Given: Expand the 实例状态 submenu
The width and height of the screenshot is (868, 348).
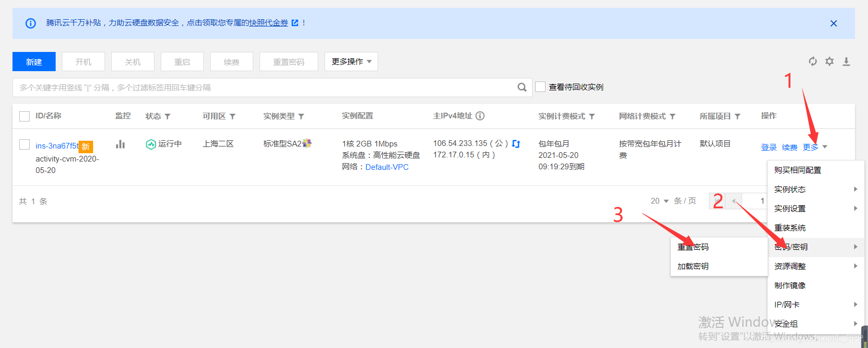Looking at the screenshot, I should coord(815,189).
